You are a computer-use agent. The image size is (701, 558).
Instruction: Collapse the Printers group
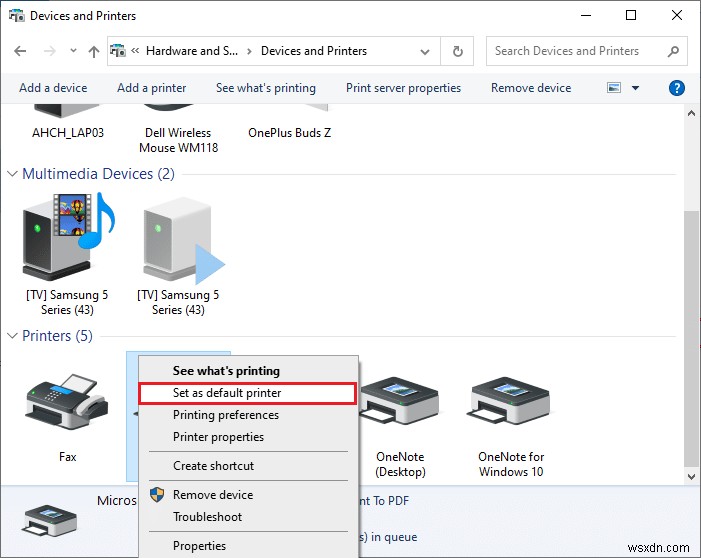point(13,336)
